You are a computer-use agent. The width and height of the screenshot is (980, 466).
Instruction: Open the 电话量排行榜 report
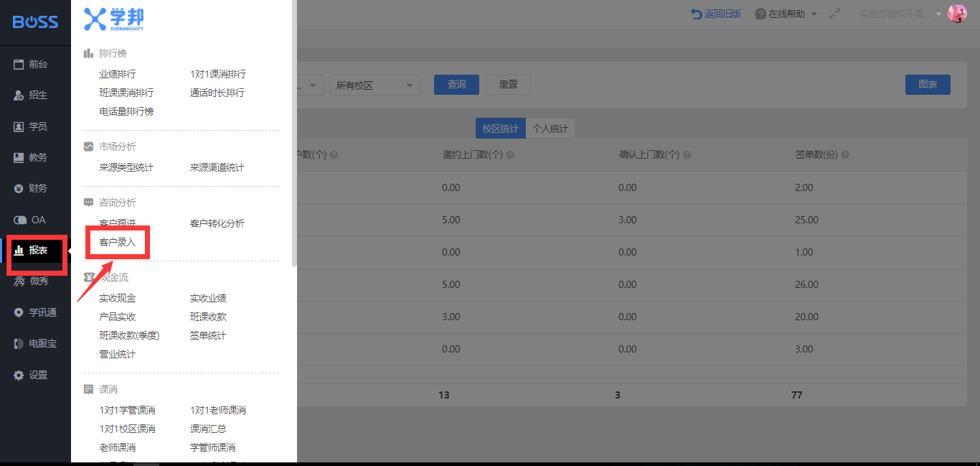(126, 111)
